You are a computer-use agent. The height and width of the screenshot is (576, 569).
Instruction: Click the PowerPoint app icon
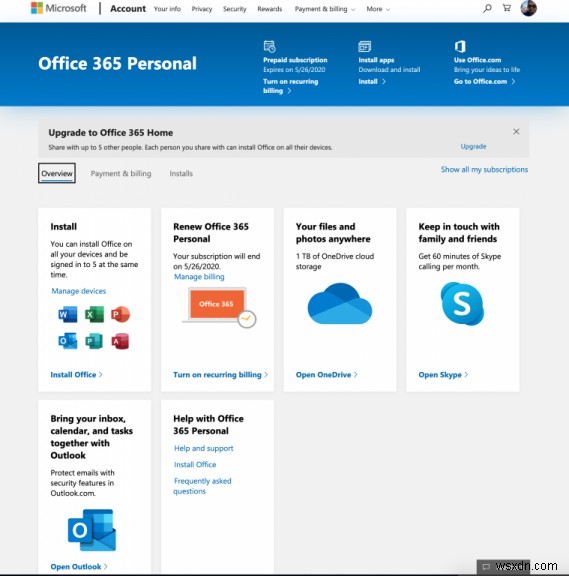(x=120, y=314)
